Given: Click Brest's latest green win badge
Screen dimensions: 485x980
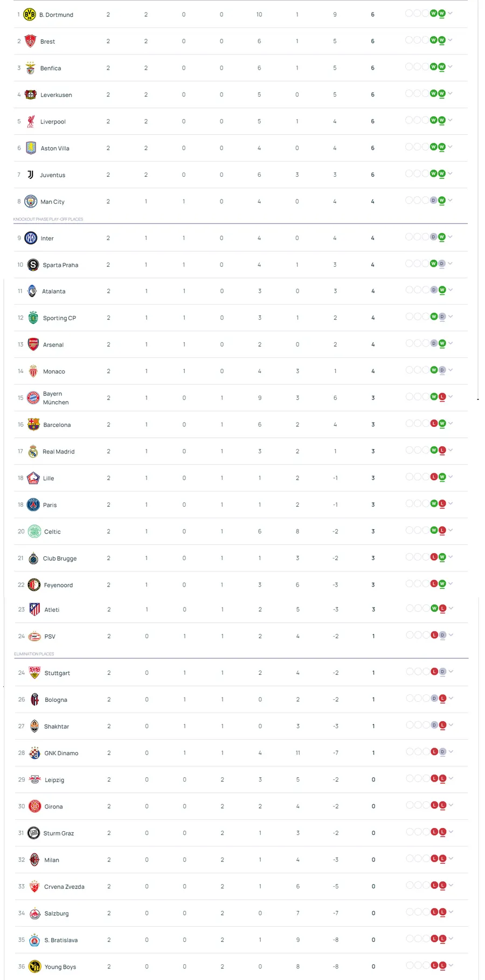Looking at the screenshot, I should [x=442, y=40].
